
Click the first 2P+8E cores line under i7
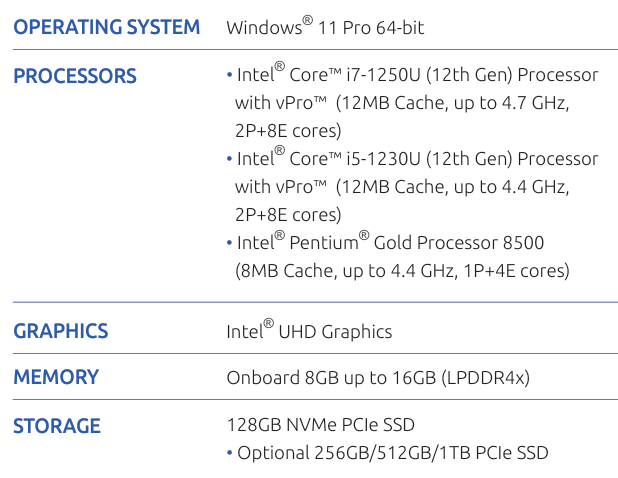pyautogui.click(x=288, y=131)
